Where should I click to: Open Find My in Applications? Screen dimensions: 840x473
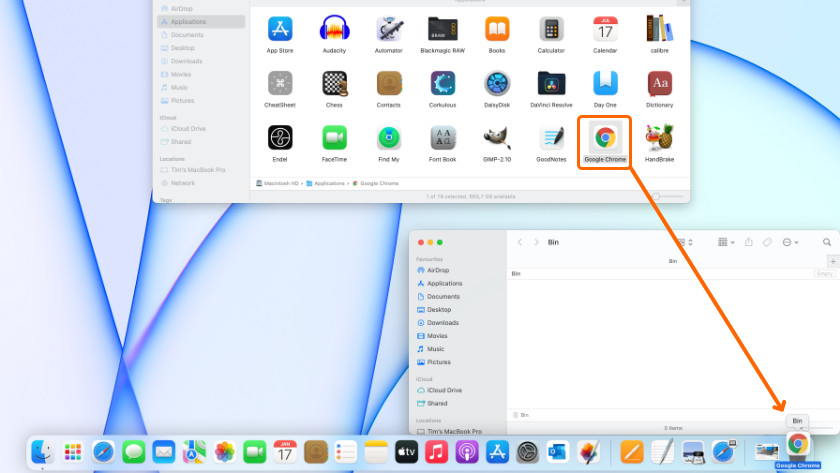coord(389,138)
